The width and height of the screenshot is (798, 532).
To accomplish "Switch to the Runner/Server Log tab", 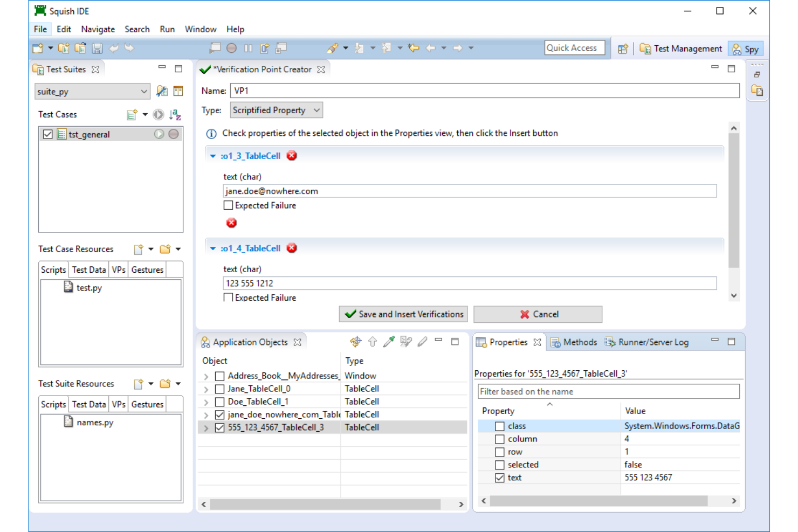I will pyautogui.click(x=646, y=342).
